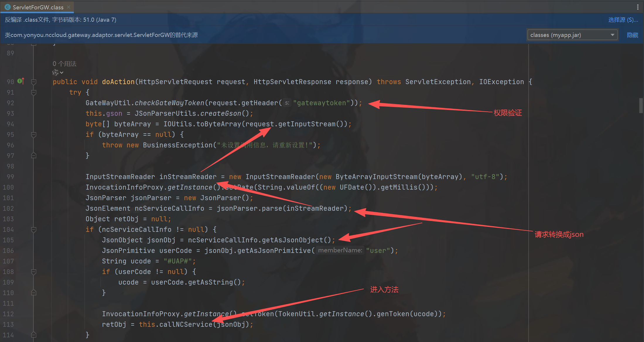Close the ServletForGW.class tab
644x342 pixels.
coord(69,7)
